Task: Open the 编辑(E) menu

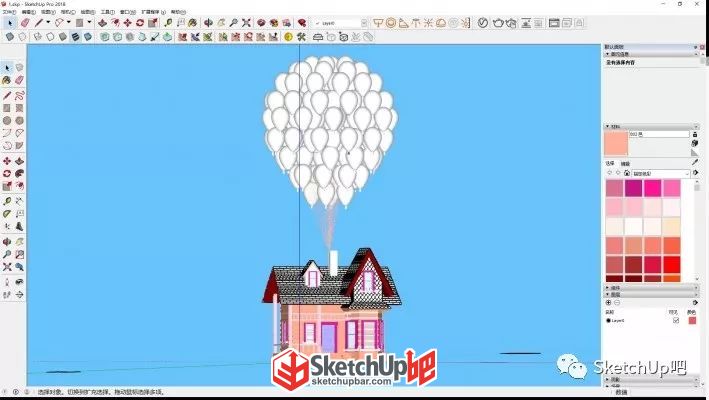Action: pyautogui.click(x=29, y=12)
